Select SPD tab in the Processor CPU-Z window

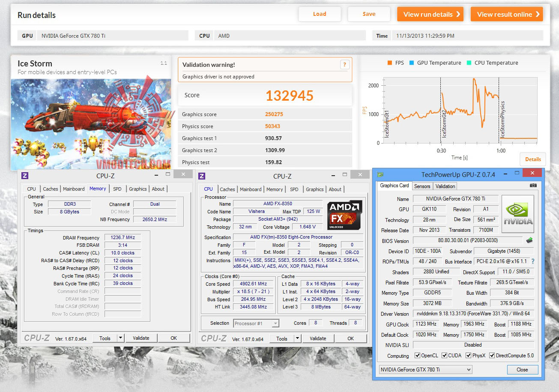point(294,189)
